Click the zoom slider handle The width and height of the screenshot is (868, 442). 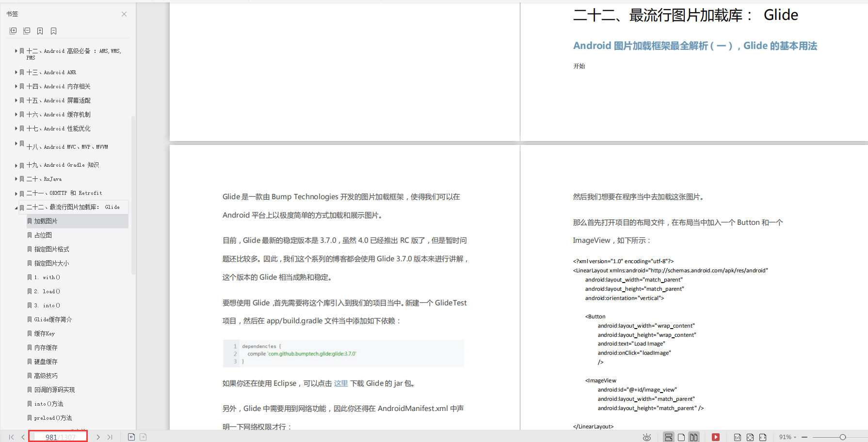click(843, 437)
